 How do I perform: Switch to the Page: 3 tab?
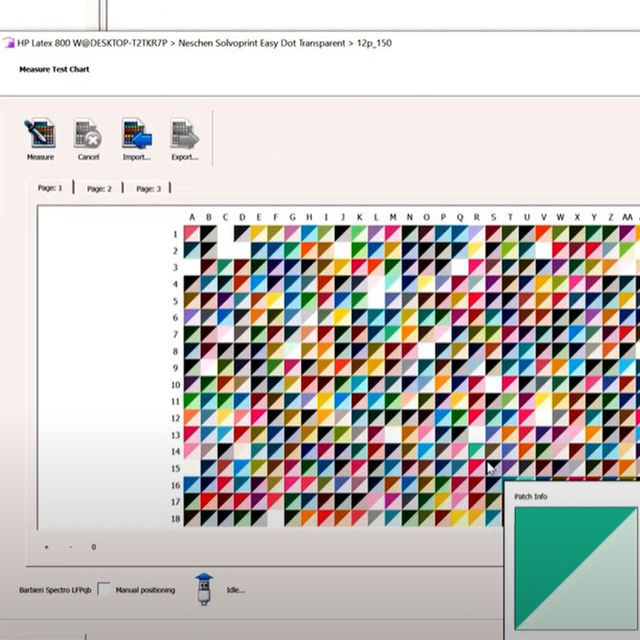tap(148, 189)
